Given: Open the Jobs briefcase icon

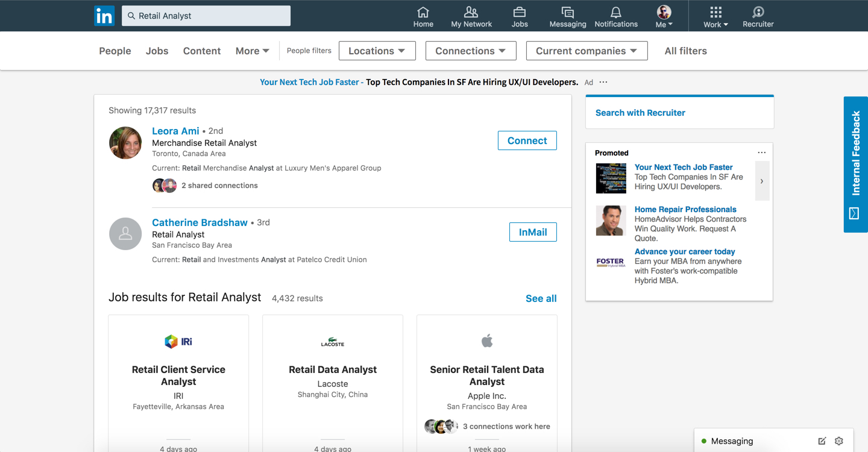Looking at the screenshot, I should 520,13.
